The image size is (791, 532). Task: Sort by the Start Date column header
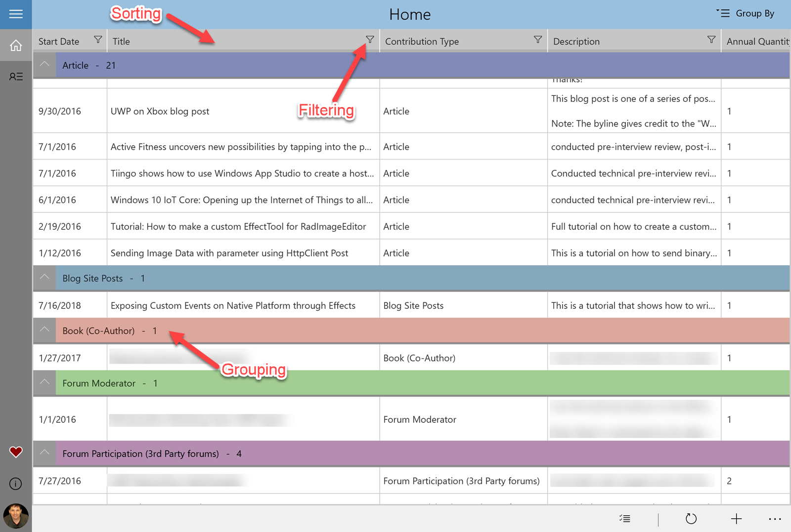point(59,41)
